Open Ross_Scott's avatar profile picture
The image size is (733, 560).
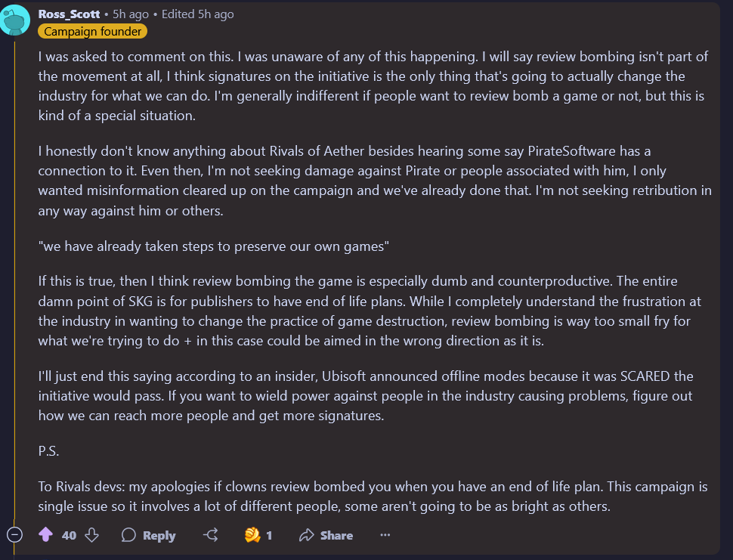[14, 20]
